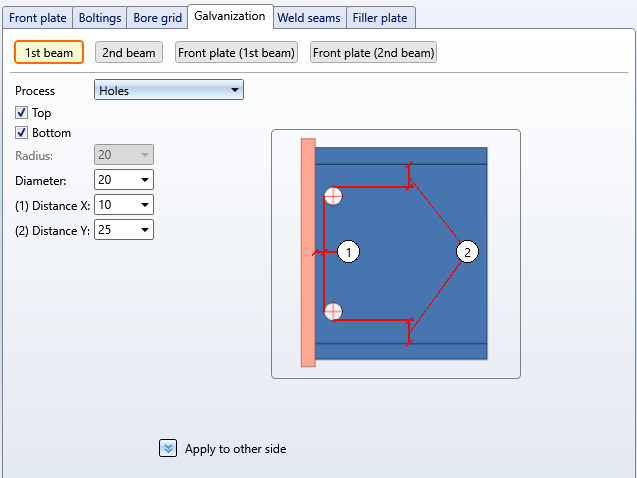
Task: Toggle the Bottom checkbox
Action: 22,132
